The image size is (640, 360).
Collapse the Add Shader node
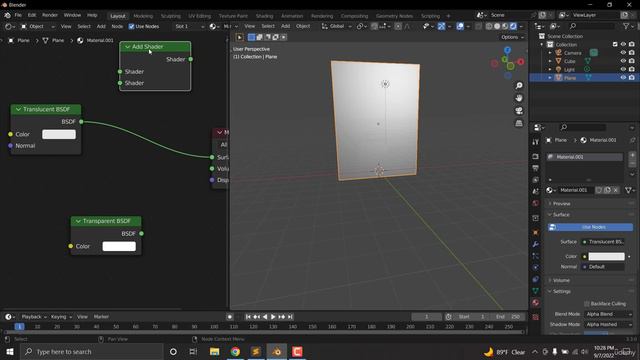pyautogui.click(x=127, y=47)
